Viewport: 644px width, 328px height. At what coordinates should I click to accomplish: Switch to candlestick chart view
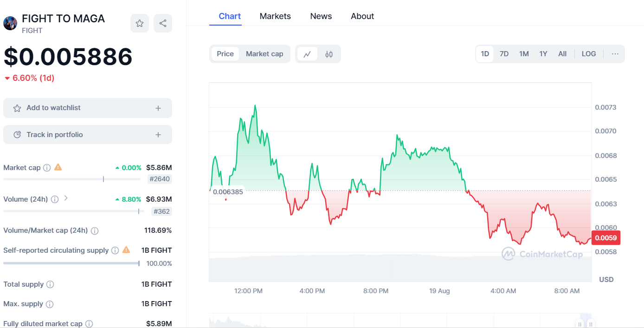tap(329, 54)
